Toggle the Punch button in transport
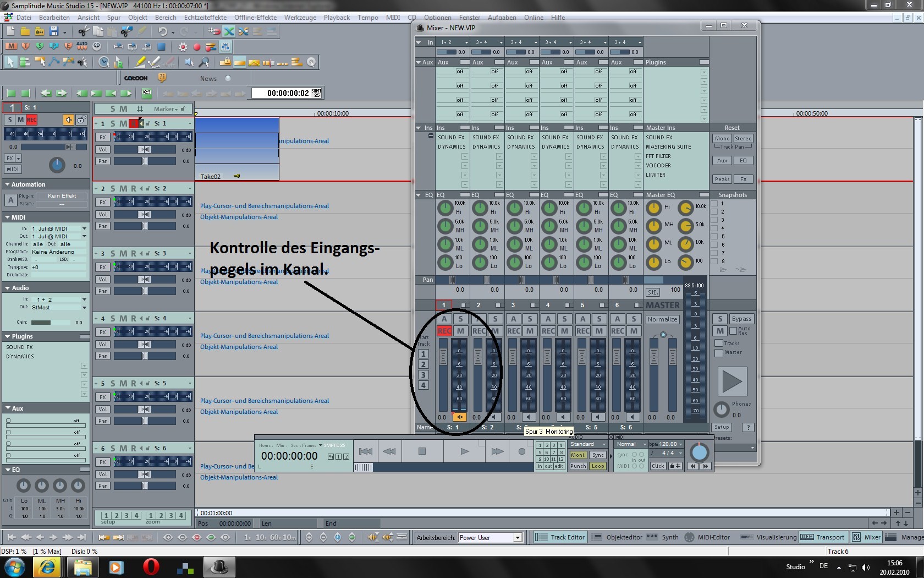 point(578,466)
